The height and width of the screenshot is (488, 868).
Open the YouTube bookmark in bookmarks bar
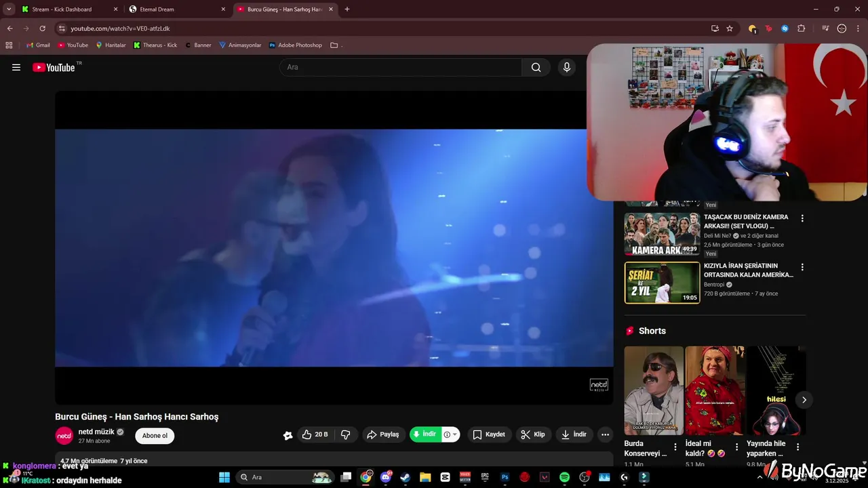(x=73, y=45)
